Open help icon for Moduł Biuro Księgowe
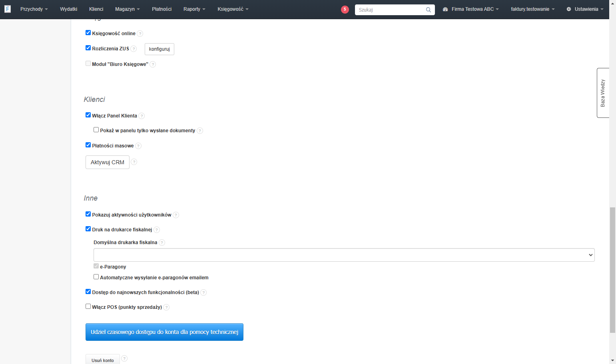 153,64
